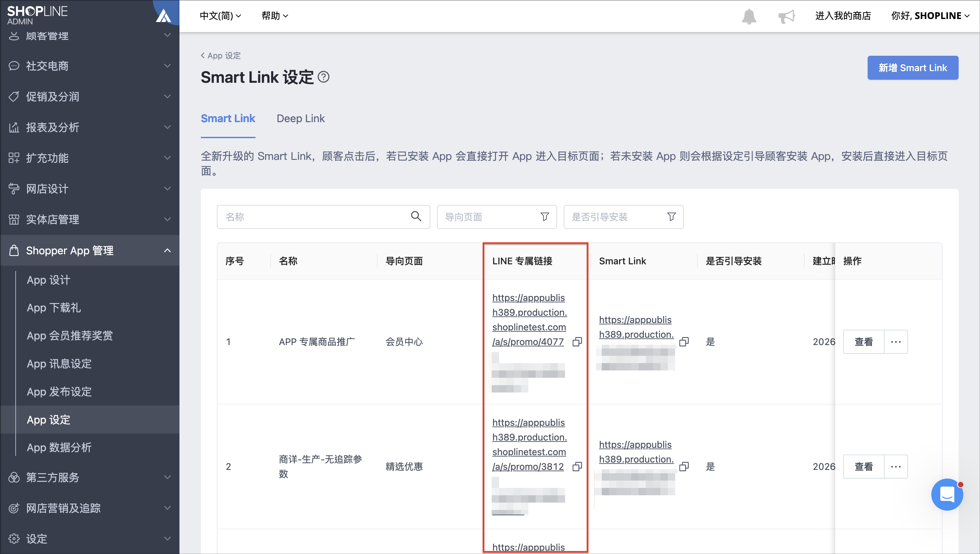Screen dimensions: 980x554
Task: Click the 顾客管理 person icon
Action: (x=14, y=36)
